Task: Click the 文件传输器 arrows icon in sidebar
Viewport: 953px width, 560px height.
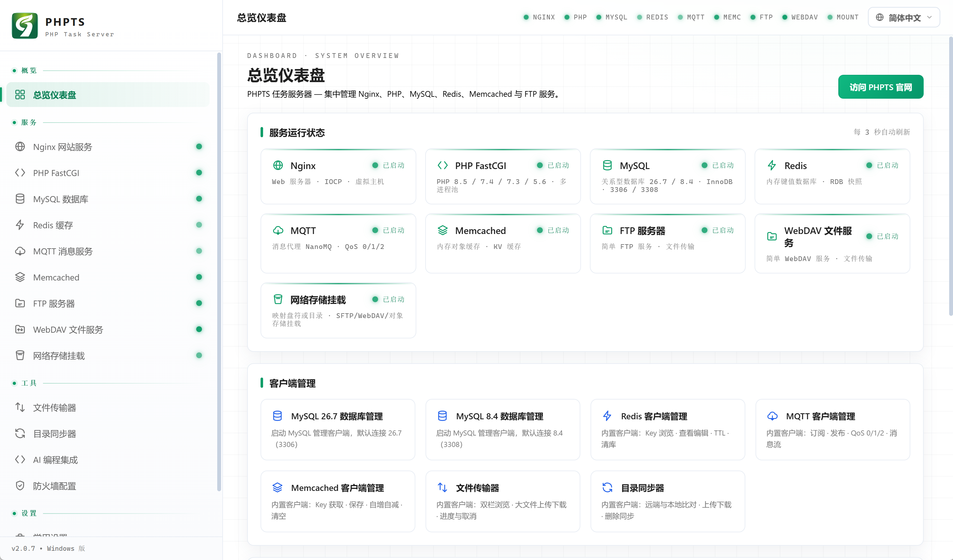Action: [20, 407]
